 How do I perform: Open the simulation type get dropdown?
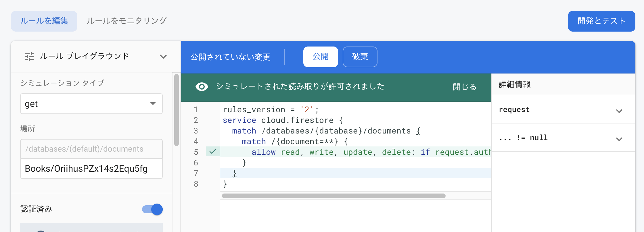[x=91, y=104]
